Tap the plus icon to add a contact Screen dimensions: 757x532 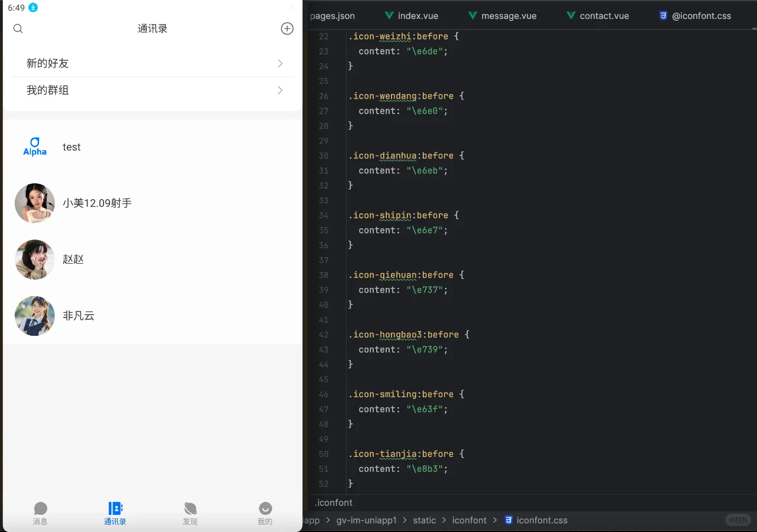(287, 28)
